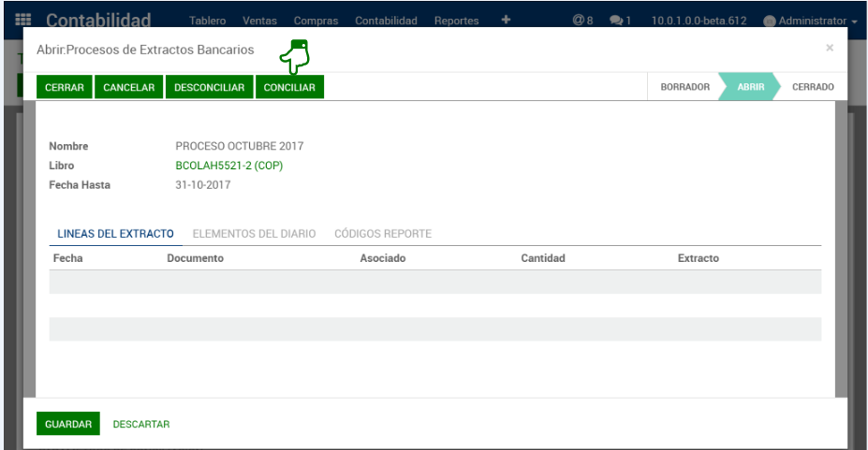
Task: Select the CERRADO status stage
Action: coord(812,87)
